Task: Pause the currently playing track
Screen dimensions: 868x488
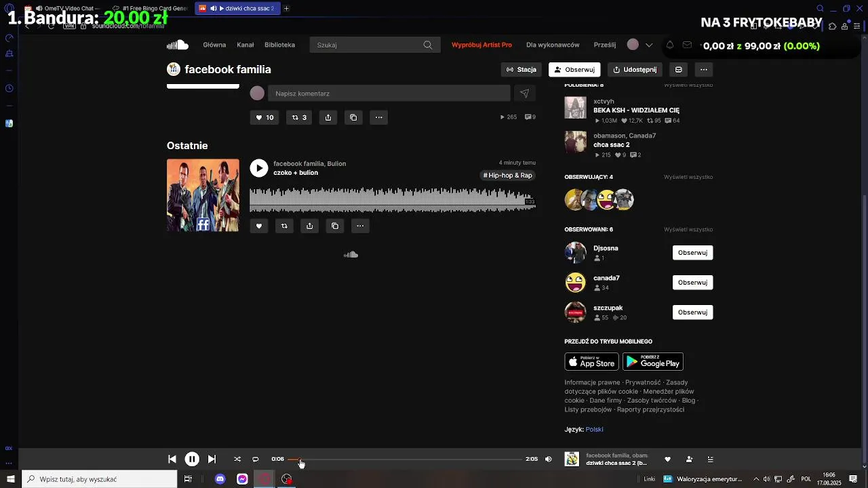Action: 192,459
